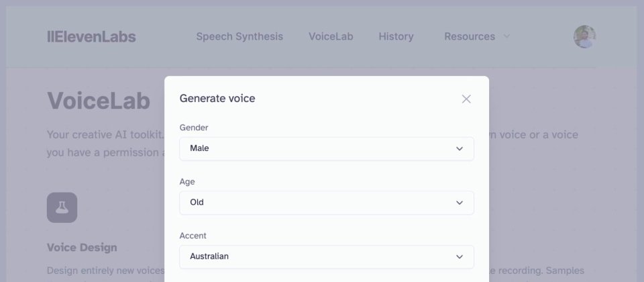The width and height of the screenshot is (644, 282).
Task: Close the Generate voice dialog
Action: click(x=466, y=99)
